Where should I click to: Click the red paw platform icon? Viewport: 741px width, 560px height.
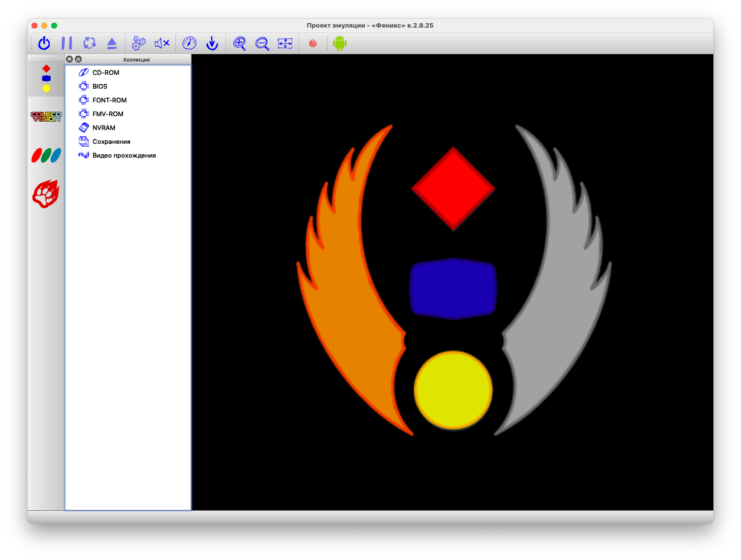[x=45, y=193]
